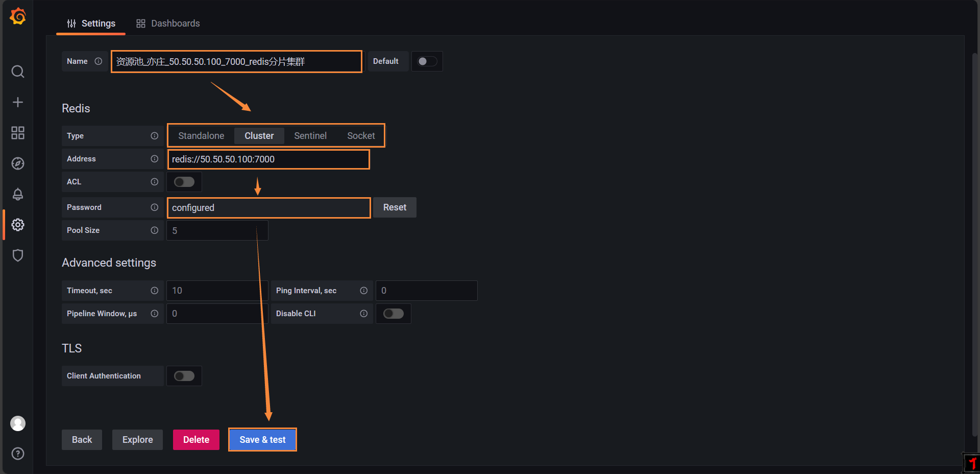Select Socket Redis type
This screenshot has height=474, width=980.
[361, 136]
